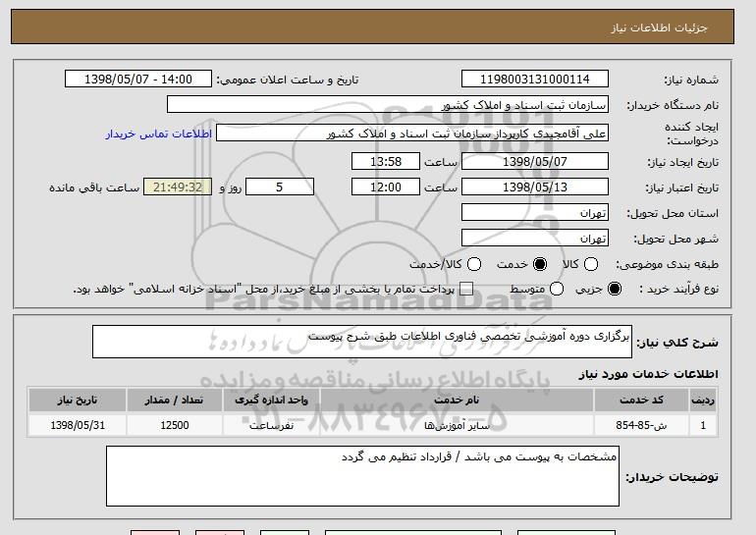The width and height of the screenshot is (756, 535).
Task: Click the نفرساعت unit cell
Action: point(271,426)
